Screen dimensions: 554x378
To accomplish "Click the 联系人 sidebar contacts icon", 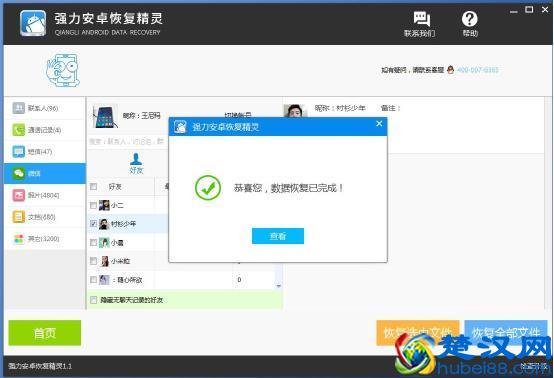I will pos(18,108).
